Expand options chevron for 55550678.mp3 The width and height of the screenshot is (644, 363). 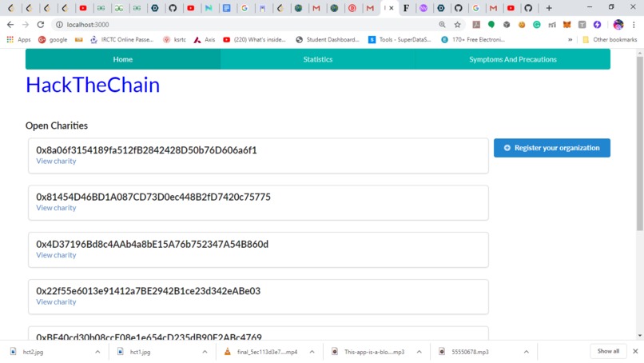coord(526,352)
